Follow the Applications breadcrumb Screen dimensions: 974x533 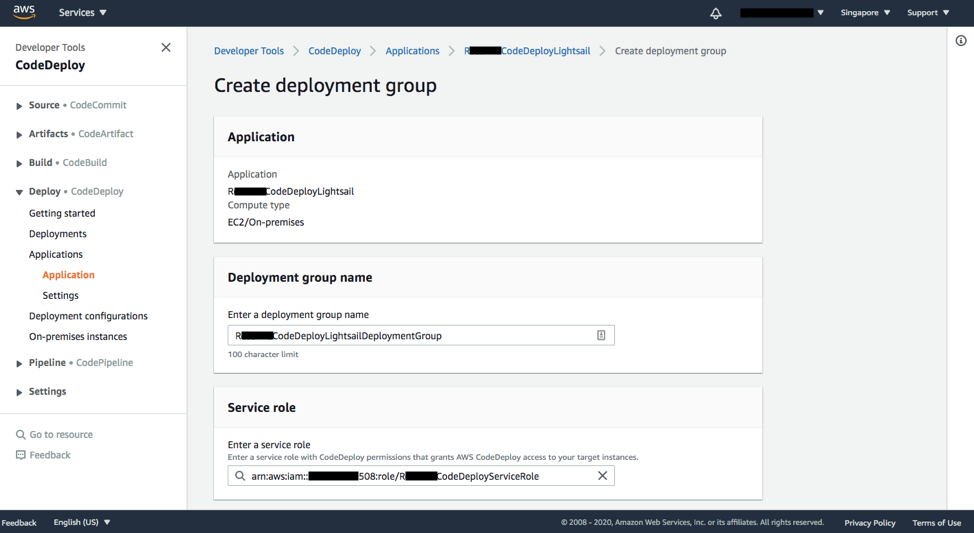coord(412,51)
